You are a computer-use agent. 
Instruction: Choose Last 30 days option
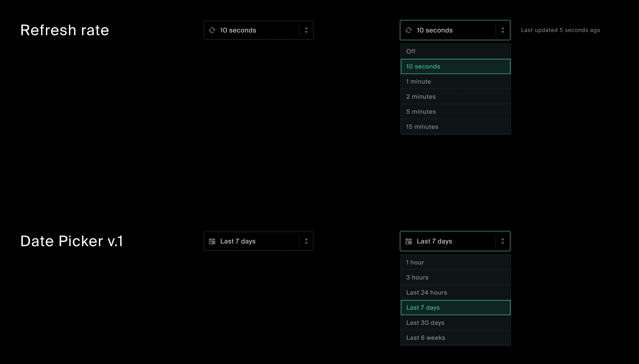(x=455, y=323)
